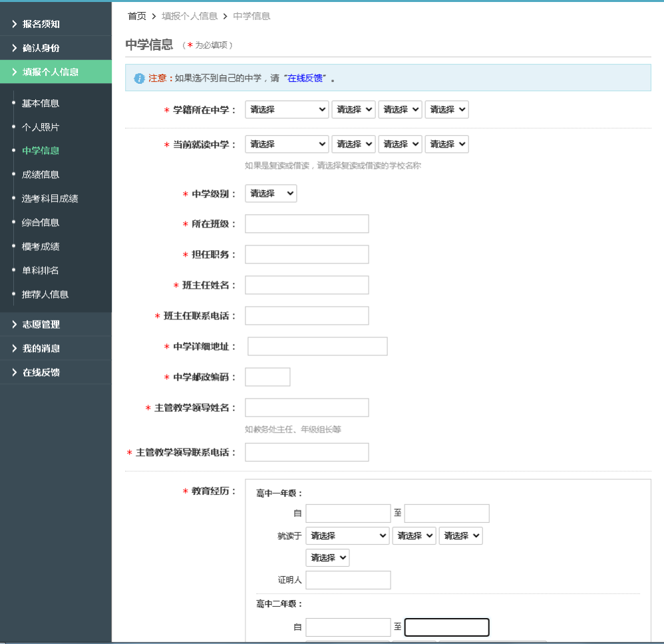This screenshot has width=664, height=644.
Task: Select 选考科目成绩 in sidebar
Action: tap(50, 198)
